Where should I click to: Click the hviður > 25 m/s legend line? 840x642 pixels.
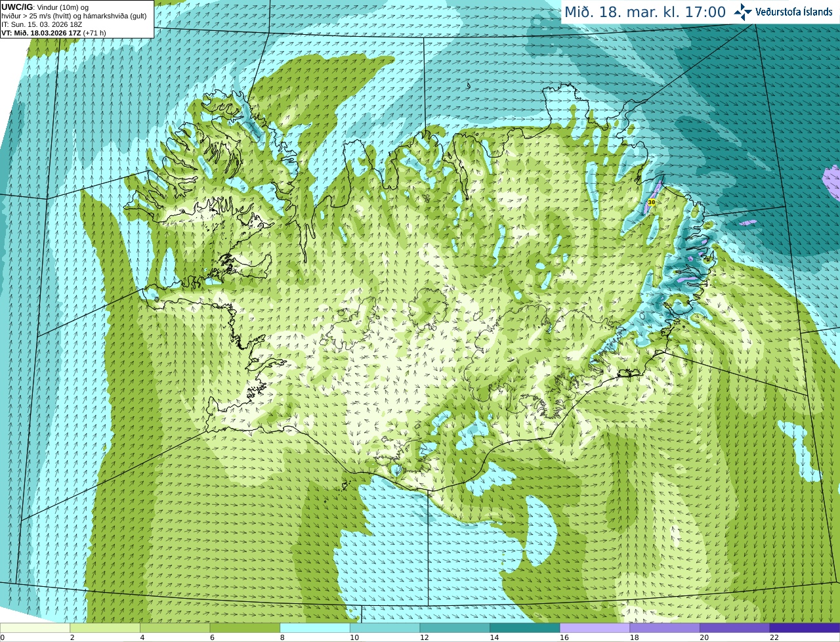coord(74,16)
